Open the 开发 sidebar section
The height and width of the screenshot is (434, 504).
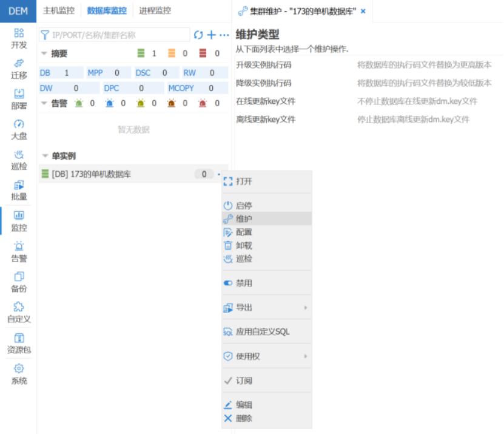pos(19,38)
